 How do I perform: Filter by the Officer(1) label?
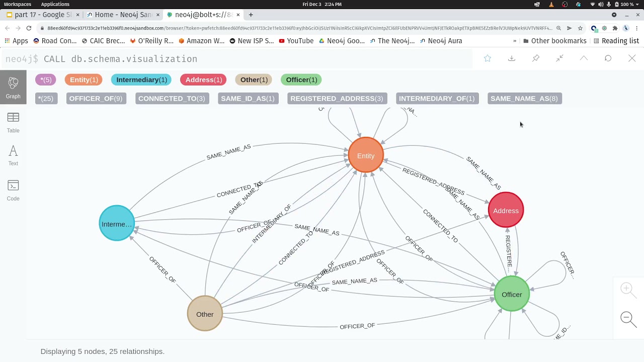[x=301, y=80]
